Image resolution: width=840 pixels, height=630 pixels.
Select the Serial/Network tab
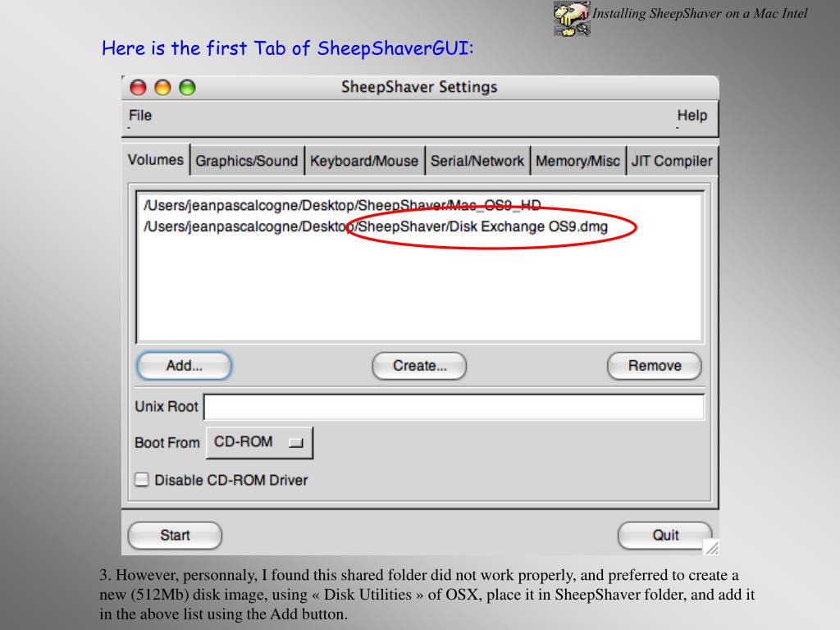[477, 161]
